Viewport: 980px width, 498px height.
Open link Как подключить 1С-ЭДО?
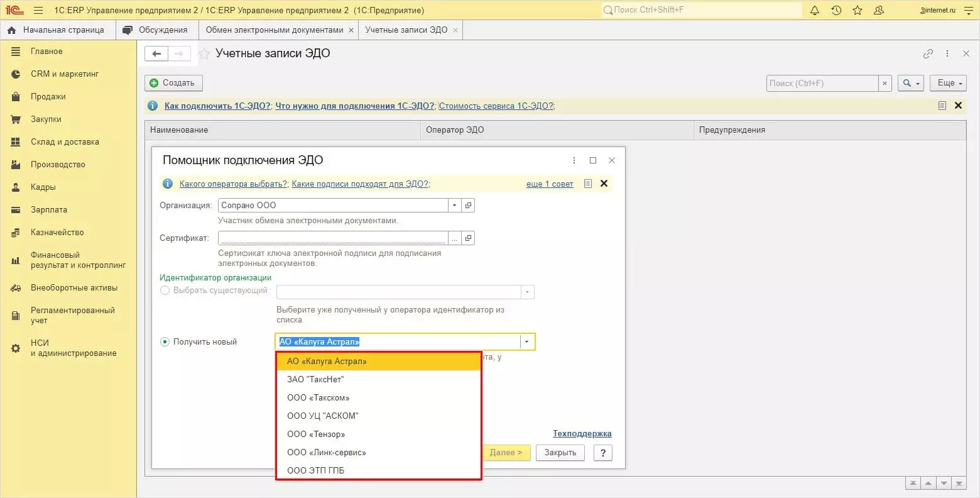tap(217, 106)
